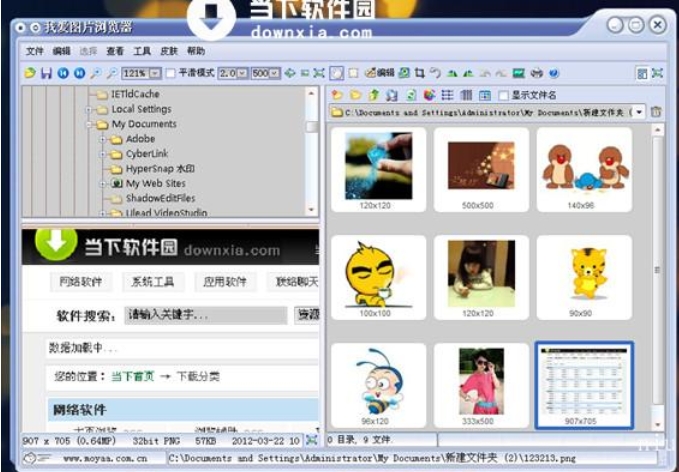Click the panel layout icon at toolbar right
The height and width of the screenshot is (472, 679).
642,73
